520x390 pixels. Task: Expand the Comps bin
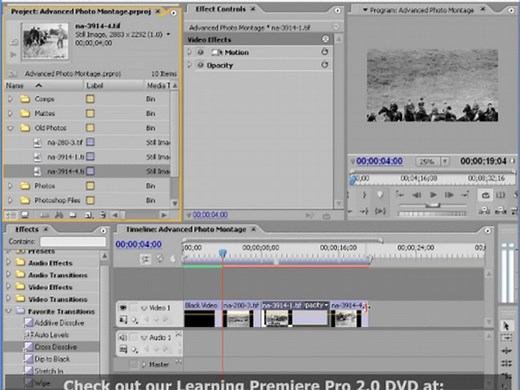pyautogui.click(x=10, y=99)
